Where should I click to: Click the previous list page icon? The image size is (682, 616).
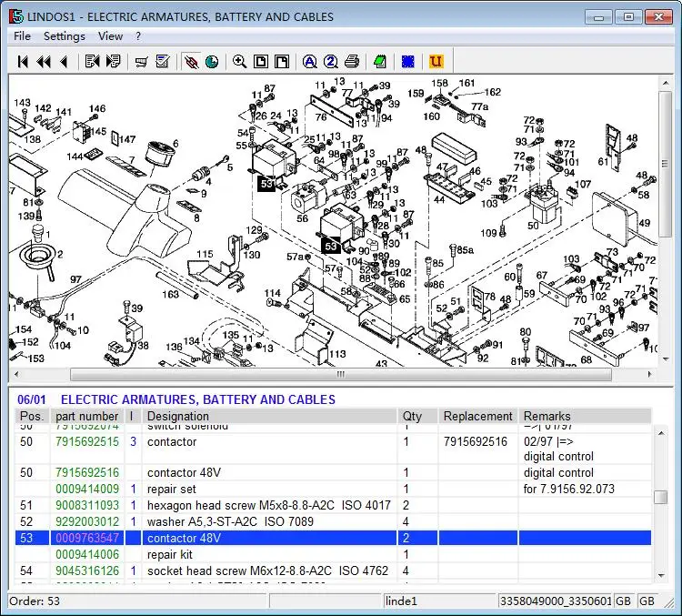[92, 61]
